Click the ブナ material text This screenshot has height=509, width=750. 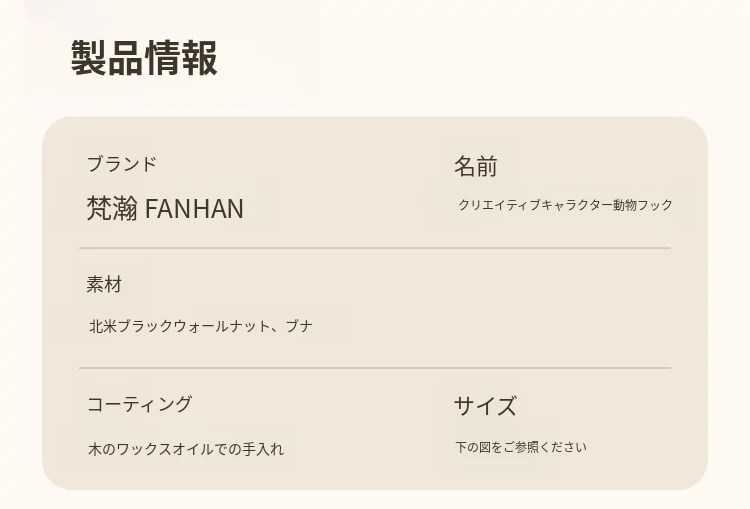tap(299, 326)
